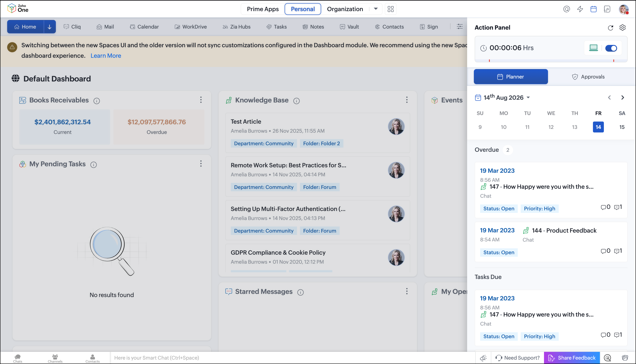The height and width of the screenshot is (364, 636).
Task: Click the $2,401,862,312.54 Current receivables card
Action: (x=65, y=127)
